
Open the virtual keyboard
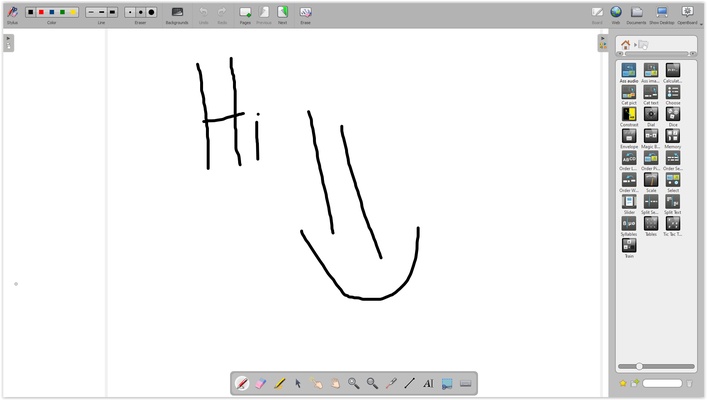pos(466,383)
